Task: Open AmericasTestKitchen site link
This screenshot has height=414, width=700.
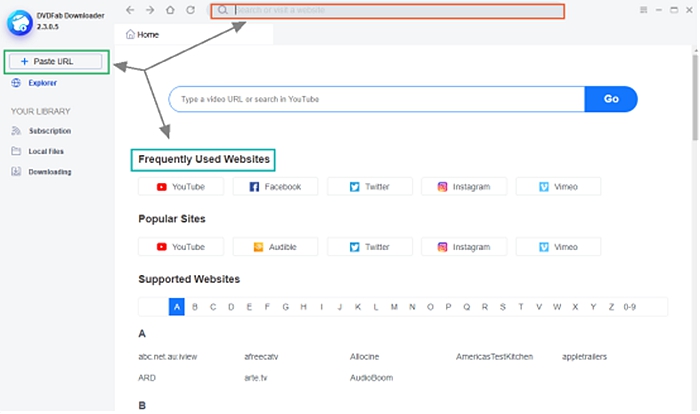Action: click(494, 357)
